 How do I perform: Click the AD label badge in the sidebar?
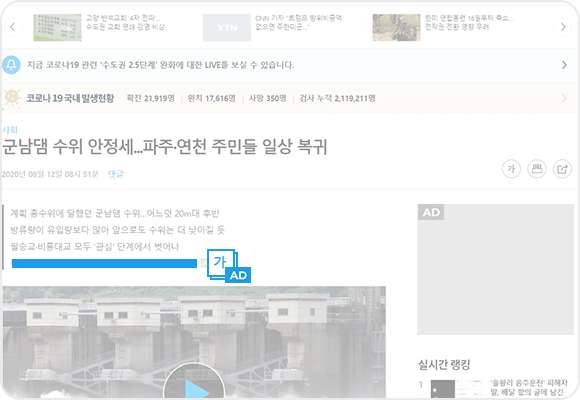(x=431, y=212)
